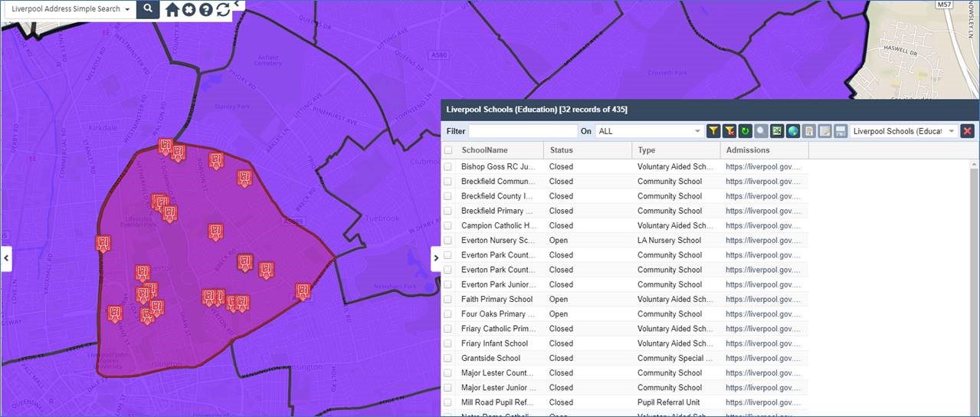This screenshot has width=980, height=417.
Task: Open the Liverpool Address Simple Search dropdown
Action: tap(70, 9)
